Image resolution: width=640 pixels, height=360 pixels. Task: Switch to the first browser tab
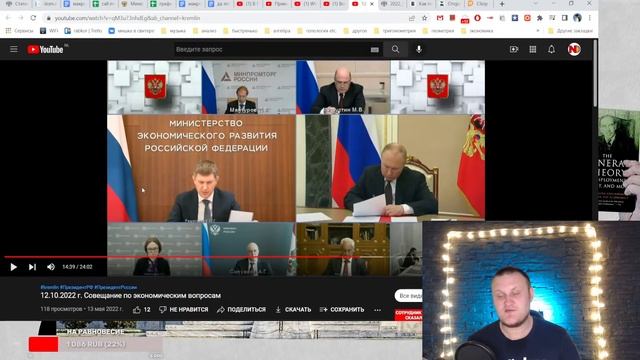pyautogui.click(x=16, y=4)
